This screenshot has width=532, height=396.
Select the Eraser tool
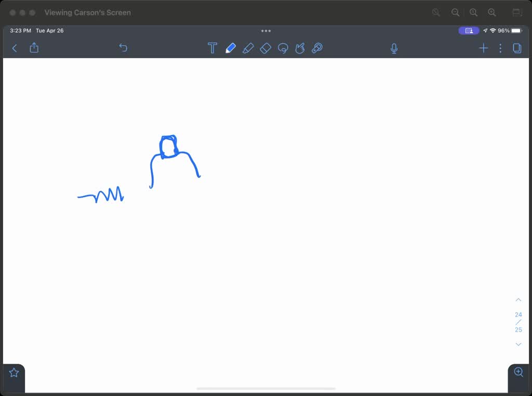click(x=265, y=48)
